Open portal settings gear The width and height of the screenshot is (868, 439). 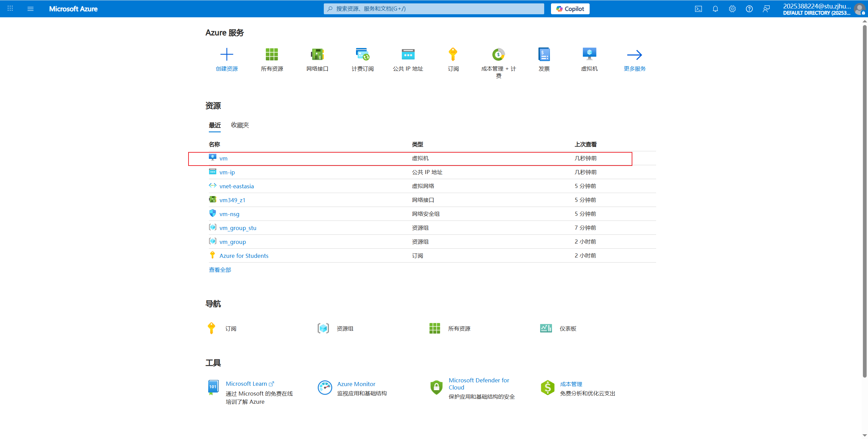(732, 9)
